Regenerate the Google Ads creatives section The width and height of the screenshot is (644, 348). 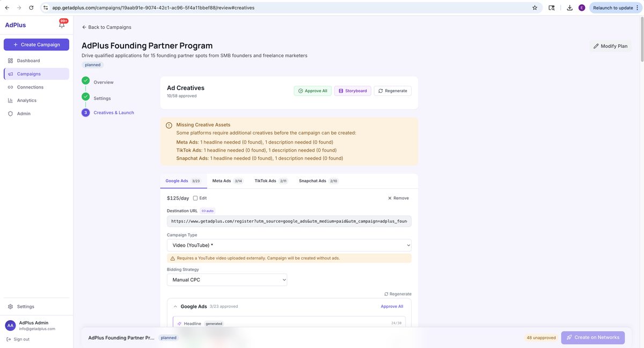pyautogui.click(x=398, y=294)
